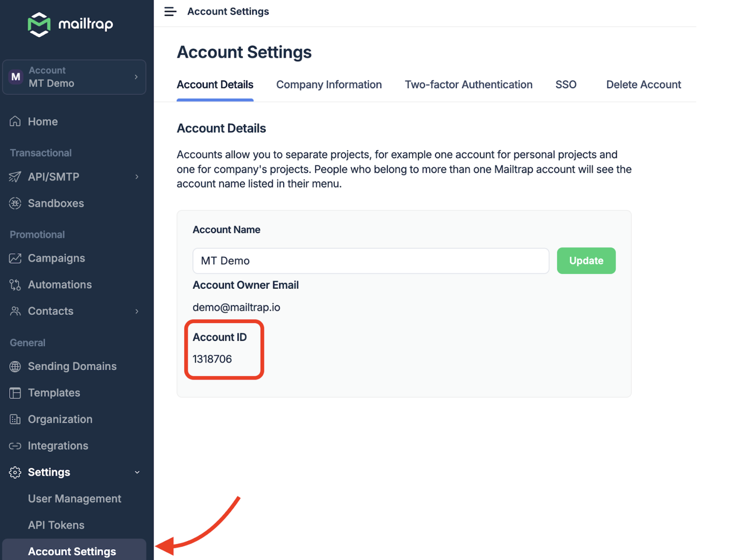Click the Home house icon
This screenshot has width=738, height=560.
(15, 122)
